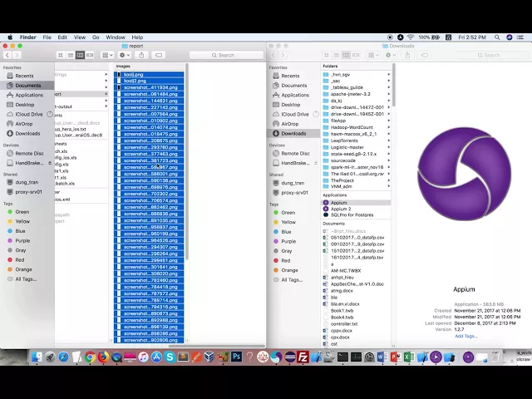
Task: Open dung_tran shared computer in report sidebar
Action: pyautogui.click(x=27, y=182)
